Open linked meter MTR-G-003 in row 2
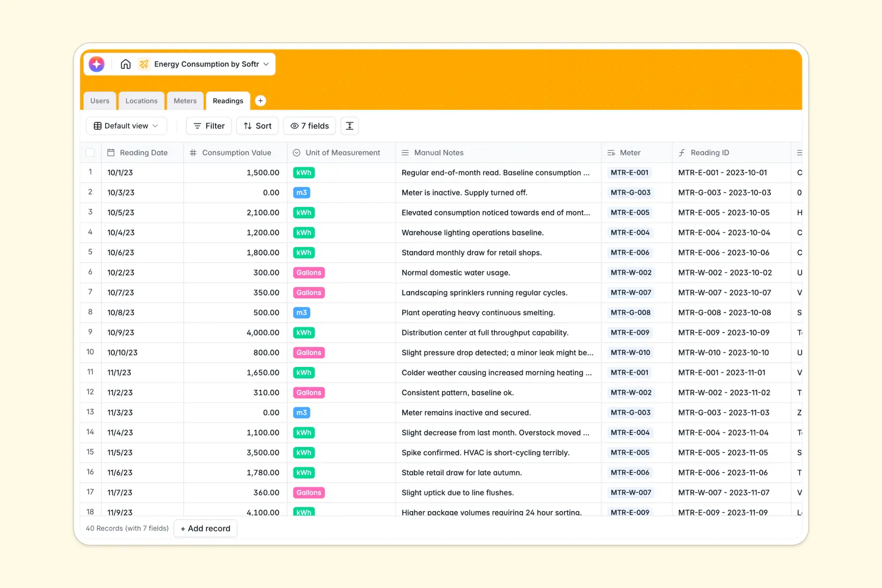882x588 pixels. 630,193
